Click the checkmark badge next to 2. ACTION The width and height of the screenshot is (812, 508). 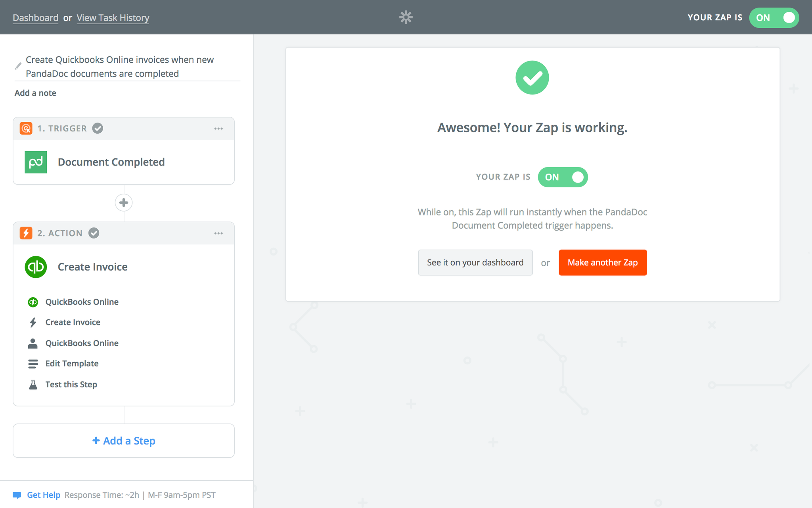pyautogui.click(x=94, y=233)
